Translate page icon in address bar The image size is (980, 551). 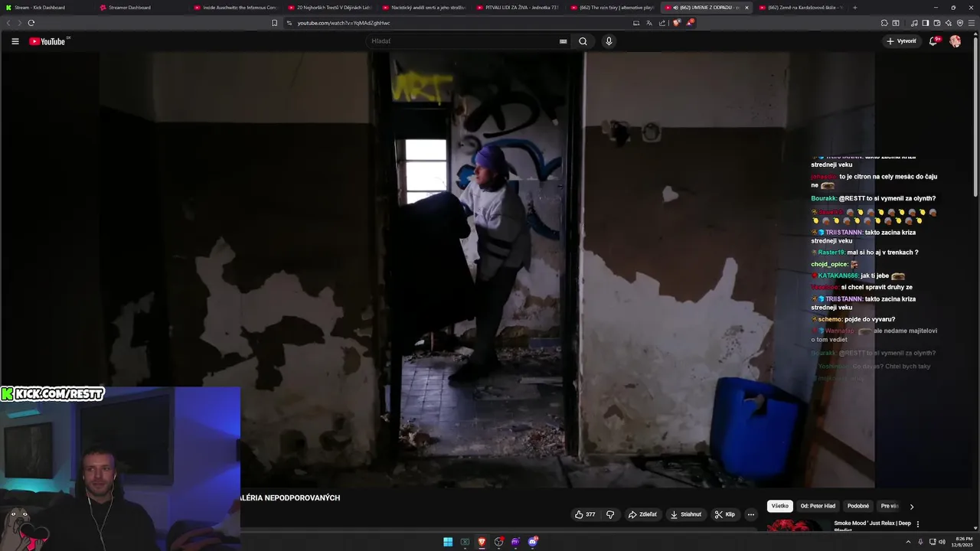click(648, 23)
